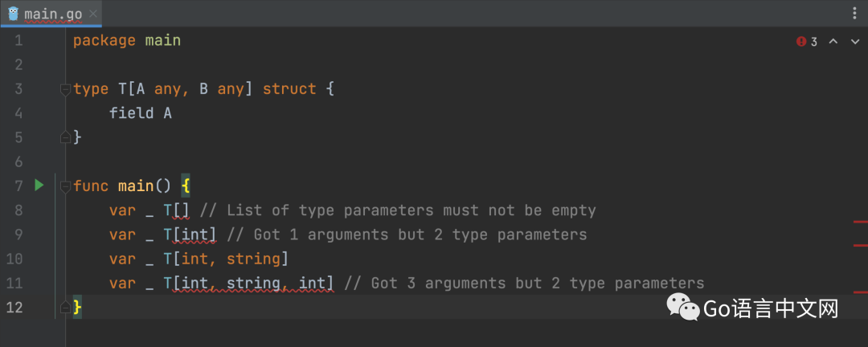868x347 pixels.
Task: Jump to previous highlighted error arrow
Action: pyautogui.click(x=833, y=42)
